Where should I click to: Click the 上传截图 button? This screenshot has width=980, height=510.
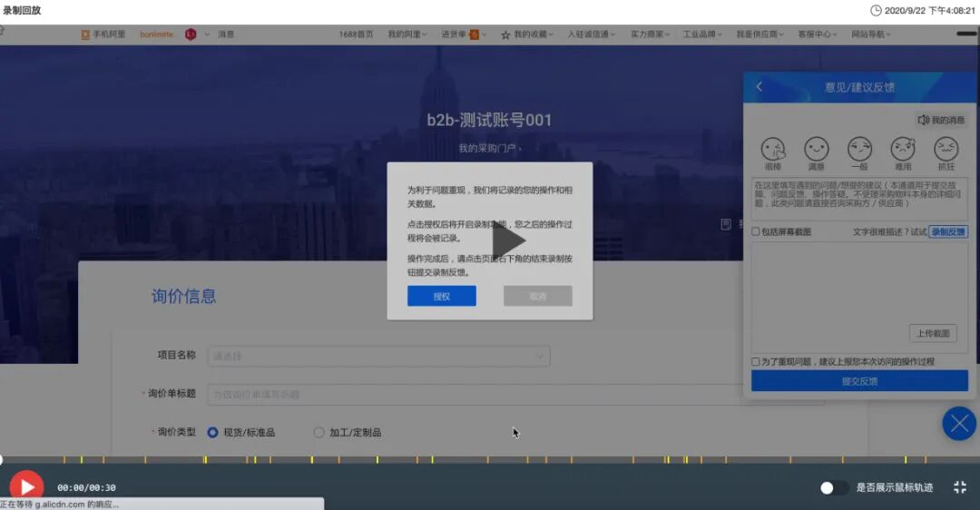[933, 333]
